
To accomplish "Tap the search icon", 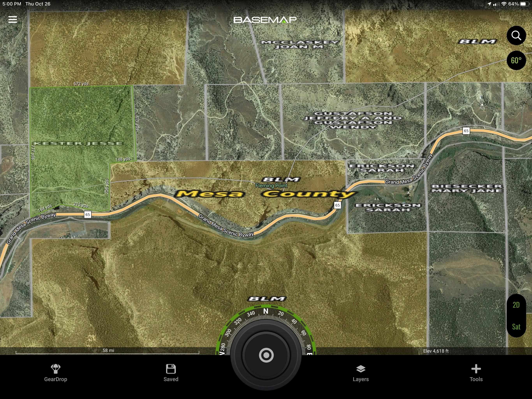I will [516, 35].
